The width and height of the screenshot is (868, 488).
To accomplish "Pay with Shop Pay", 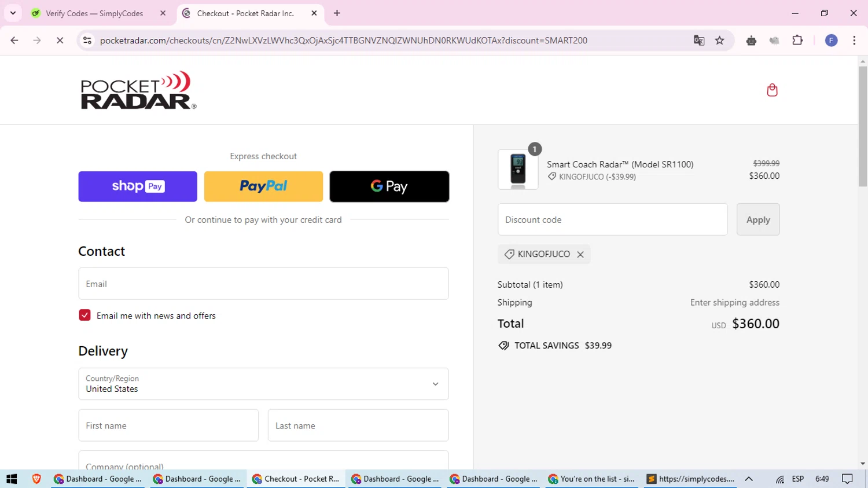I will coord(138,186).
